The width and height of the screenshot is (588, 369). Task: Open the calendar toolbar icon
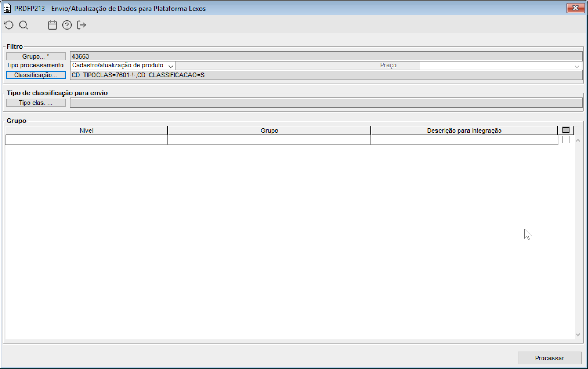click(52, 25)
